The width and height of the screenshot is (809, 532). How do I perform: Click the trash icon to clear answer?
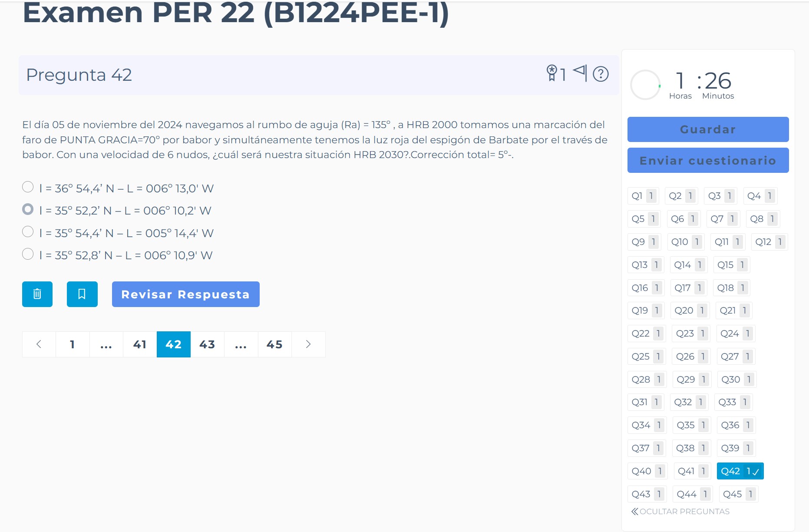click(x=37, y=294)
